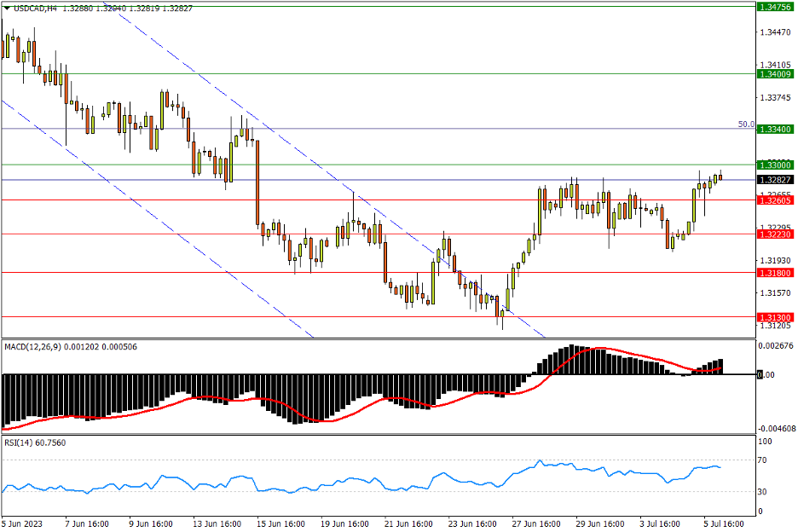The image size is (798, 532).
Task: Select the red 1.31800 support label
Action: pyautogui.click(x=775, y=273)
